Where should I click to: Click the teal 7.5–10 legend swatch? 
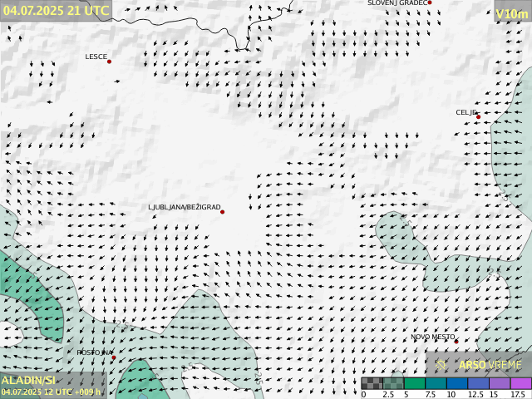click(436, 383)
